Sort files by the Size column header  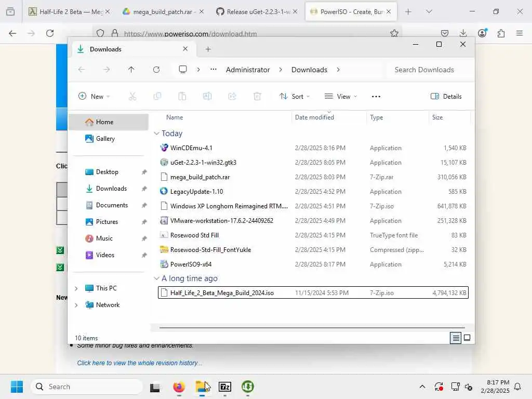click(x=437, y=117)
